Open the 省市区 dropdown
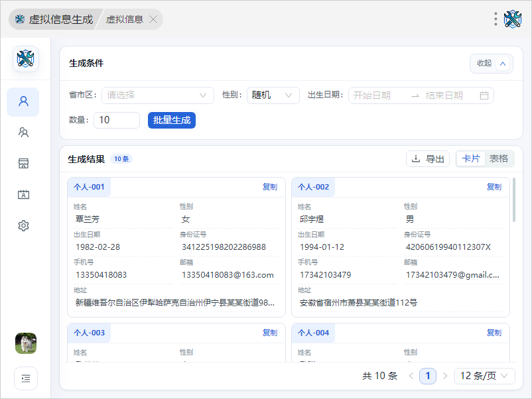This screenshot has height=399, width=532. click(158, 95)
